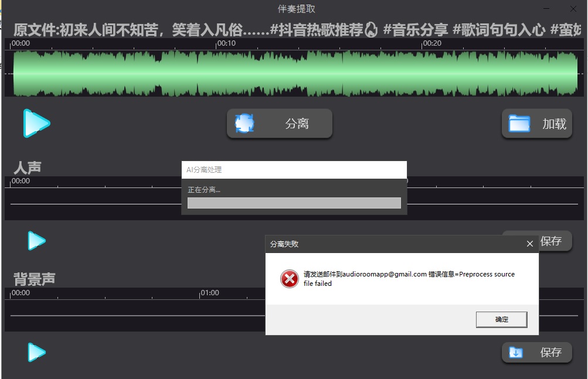The height and width of the screenshot is (379, 588).
Task: Start separation with the 分离 button
Action: click(279, 123)
